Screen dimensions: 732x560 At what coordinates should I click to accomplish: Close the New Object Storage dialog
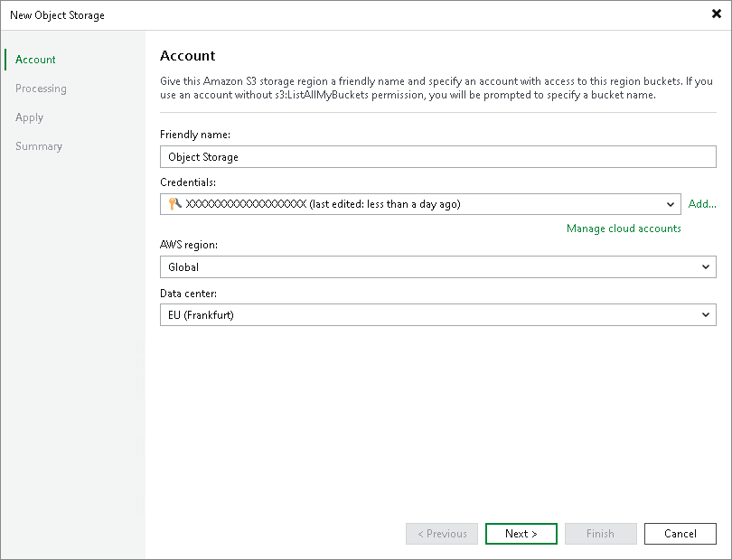(716, 14)
